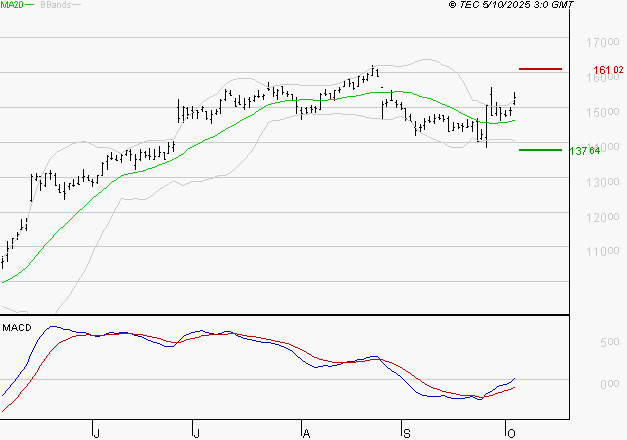Click the highest price bar near 16000
This screenshot has height=440, width=627.
point(373,70)
